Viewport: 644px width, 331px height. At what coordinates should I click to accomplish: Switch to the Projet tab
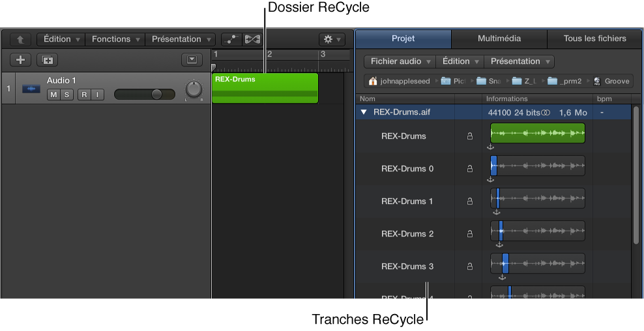[403, 38]
